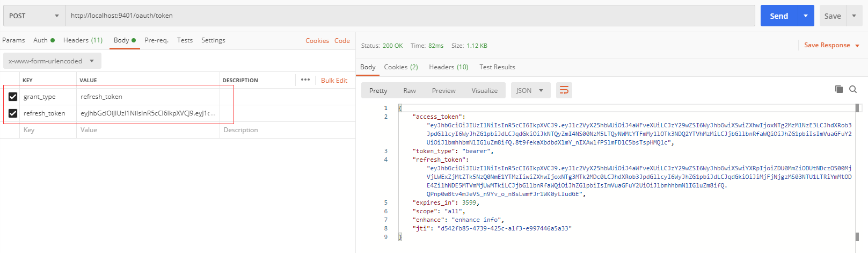
Task: Click the empty Description placeholder field
Action: coord(287,130)
